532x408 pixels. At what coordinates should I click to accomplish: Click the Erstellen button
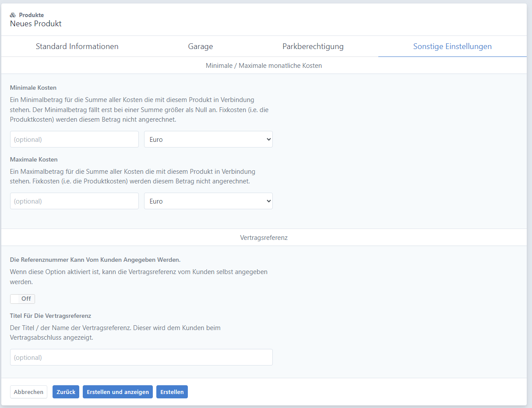coord(172,392)
